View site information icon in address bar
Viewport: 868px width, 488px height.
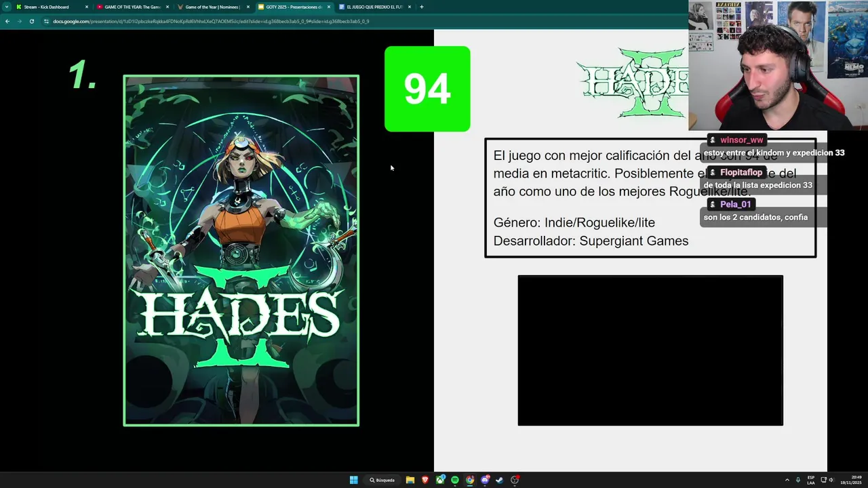[46, 21]
